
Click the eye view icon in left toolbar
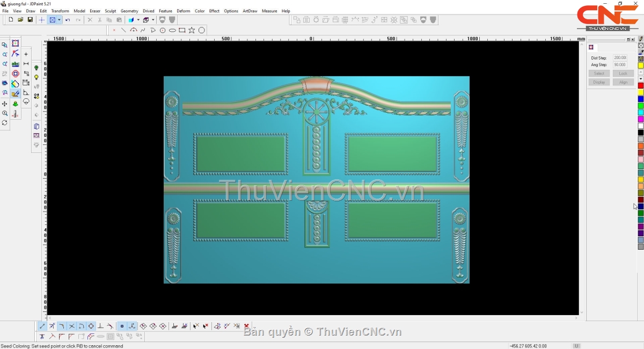[5, 83]
